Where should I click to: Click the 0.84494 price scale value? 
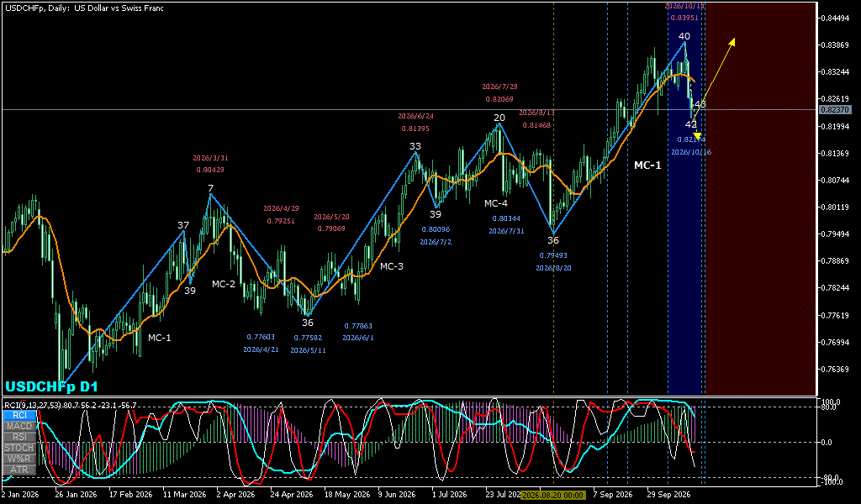(x=835, y=18)
